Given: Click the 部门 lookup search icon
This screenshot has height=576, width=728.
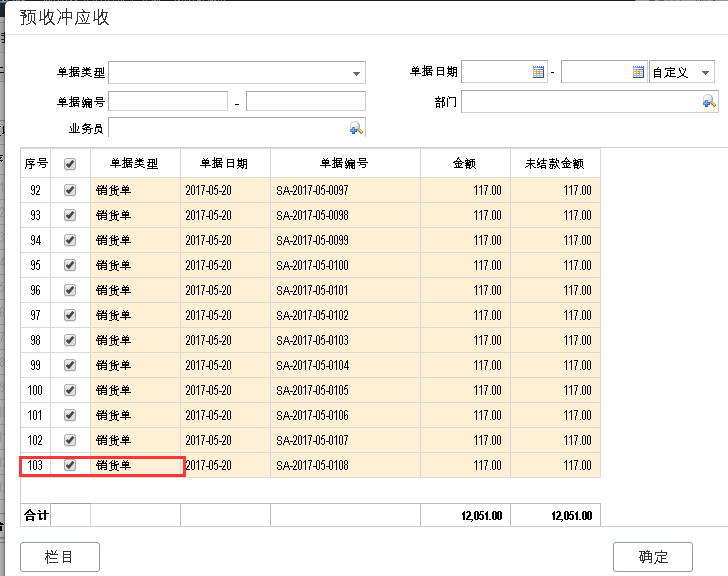Looking at the screenshot, I should 709,102.
